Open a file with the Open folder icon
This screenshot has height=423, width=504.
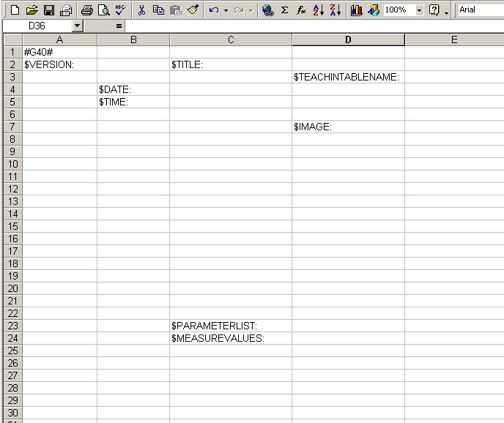(31, 10)
